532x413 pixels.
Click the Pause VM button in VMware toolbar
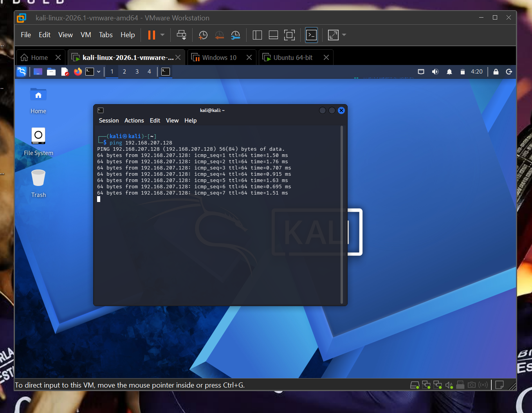(x=151, y=35)
